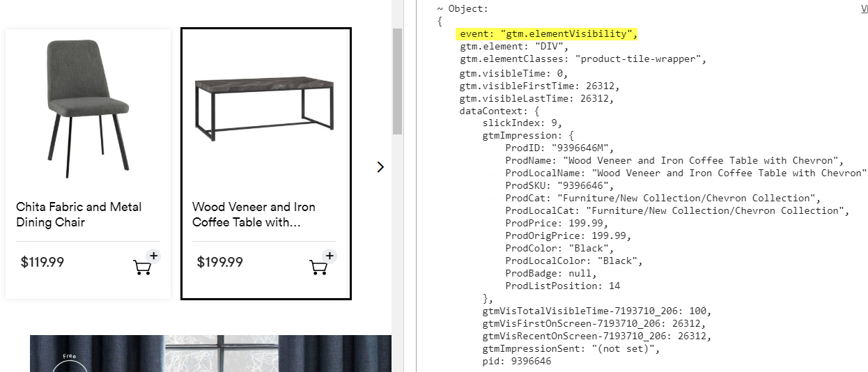Select the $119.99 price text

pos(42,263)
